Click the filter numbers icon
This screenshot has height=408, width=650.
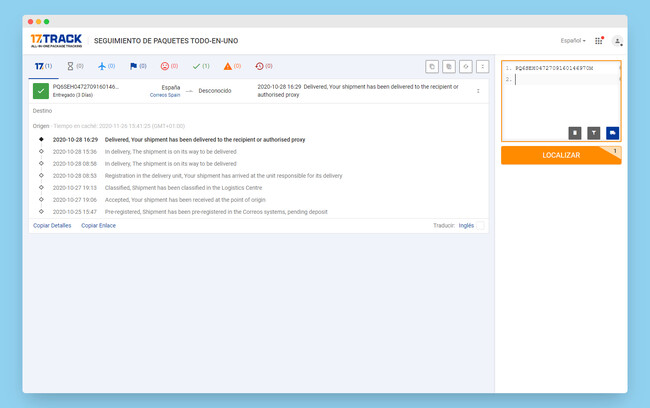(594, 132)
